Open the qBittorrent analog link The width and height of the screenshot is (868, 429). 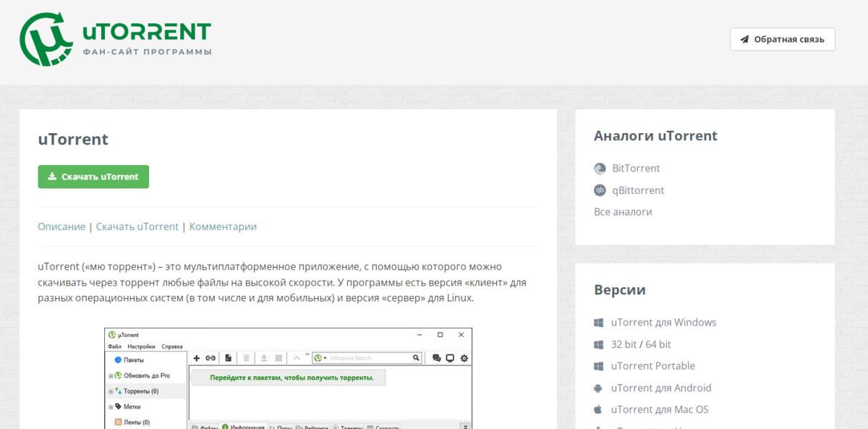point(638,190)
